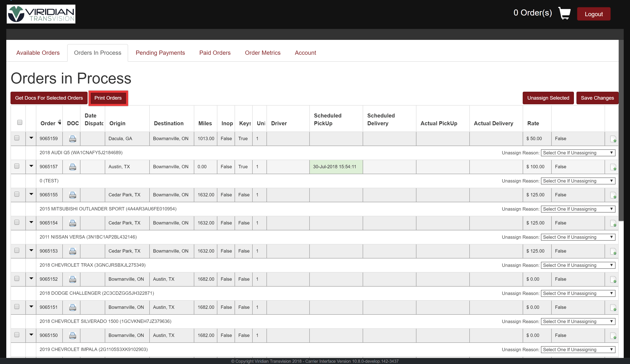Click printer DOC icon for order 9065159

click(x=72, y=139)
